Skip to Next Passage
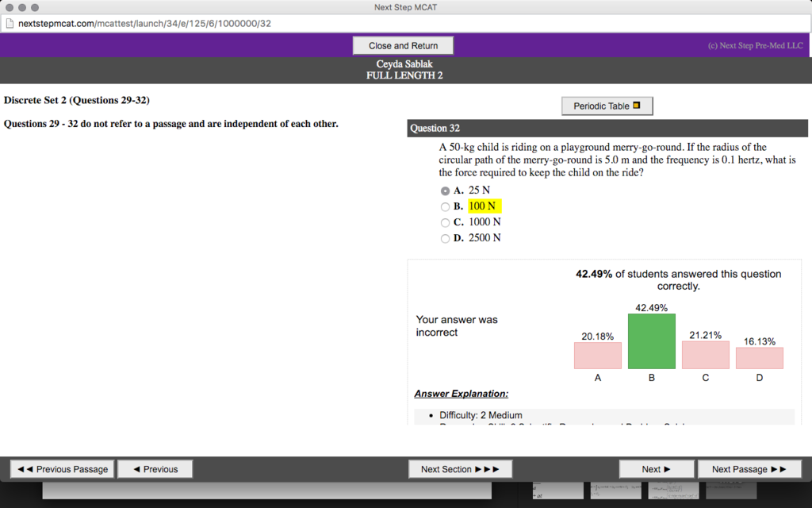The height and width of the screenshot is (508, 812). (x=749, y=469)
